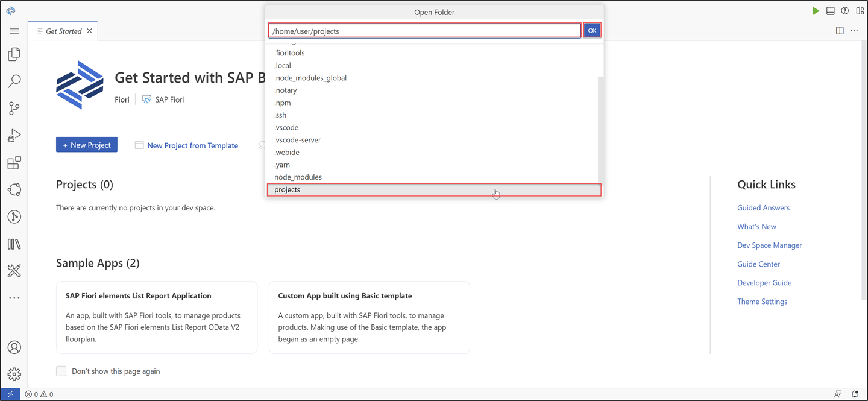Viewport: 868px width, 401px height.
Task: Tick Don't show this page again
Action: point(61,371)
